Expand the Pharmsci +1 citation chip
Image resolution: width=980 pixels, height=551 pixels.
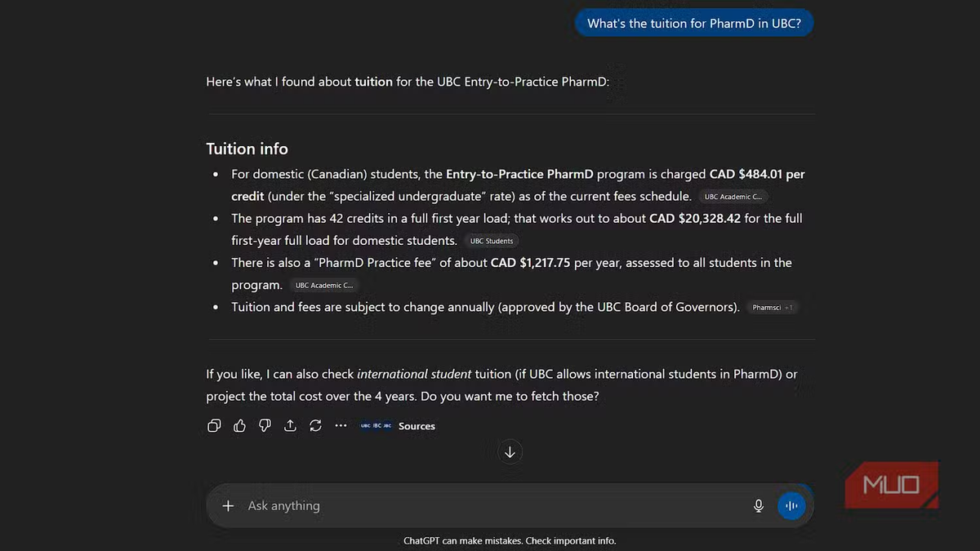773,308
